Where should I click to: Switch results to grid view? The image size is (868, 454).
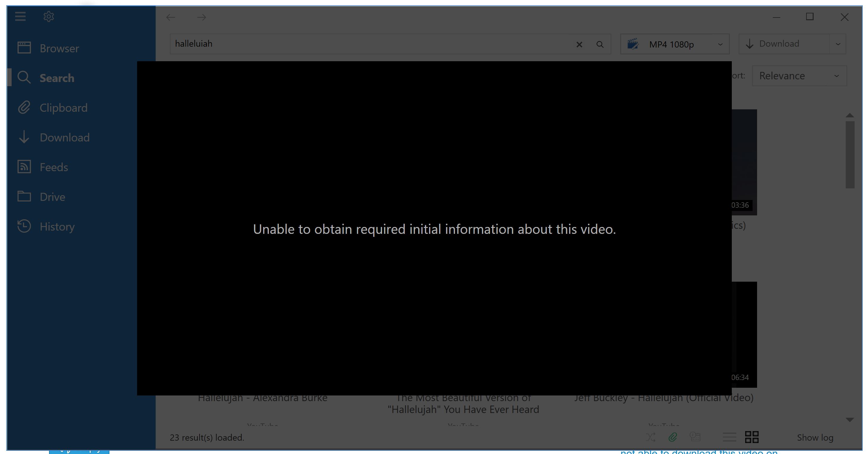(751, 437)
